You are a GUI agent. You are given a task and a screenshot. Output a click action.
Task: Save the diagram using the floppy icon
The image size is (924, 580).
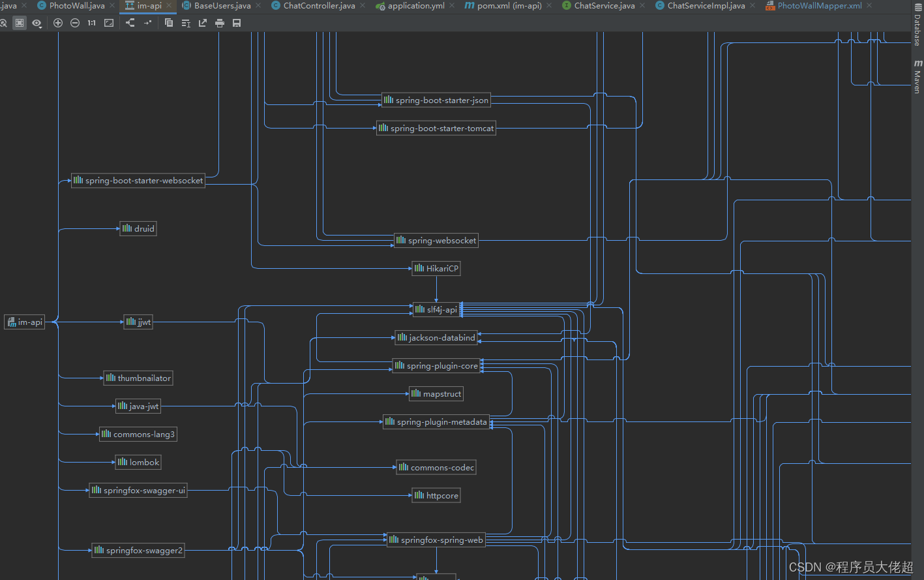click(x=237, y=23)
